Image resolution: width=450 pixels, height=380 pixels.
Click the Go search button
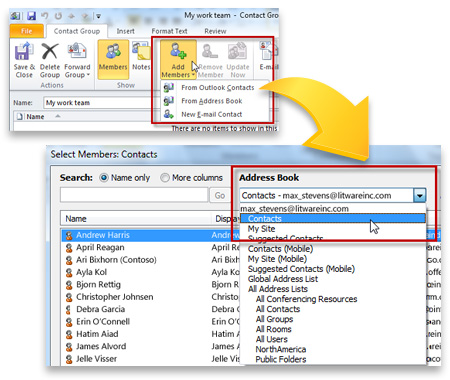pos(220,195)
